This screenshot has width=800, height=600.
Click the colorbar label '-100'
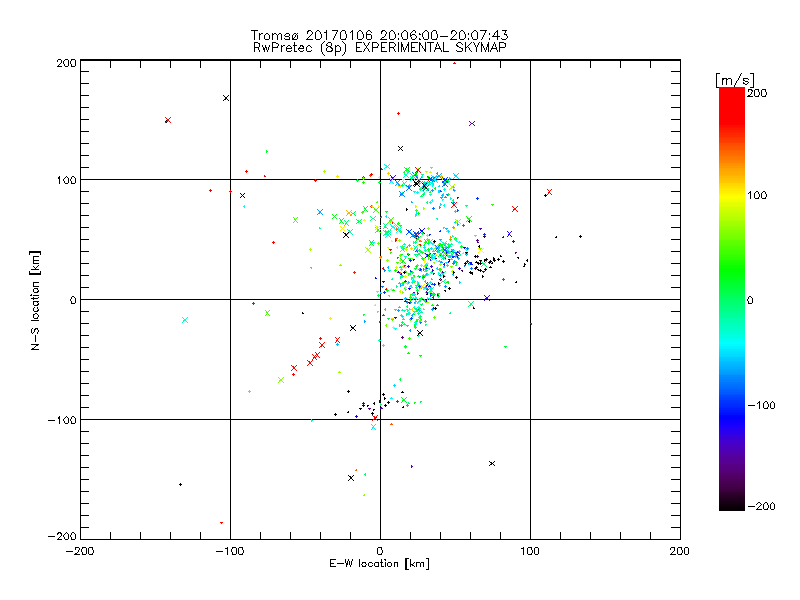761,405
